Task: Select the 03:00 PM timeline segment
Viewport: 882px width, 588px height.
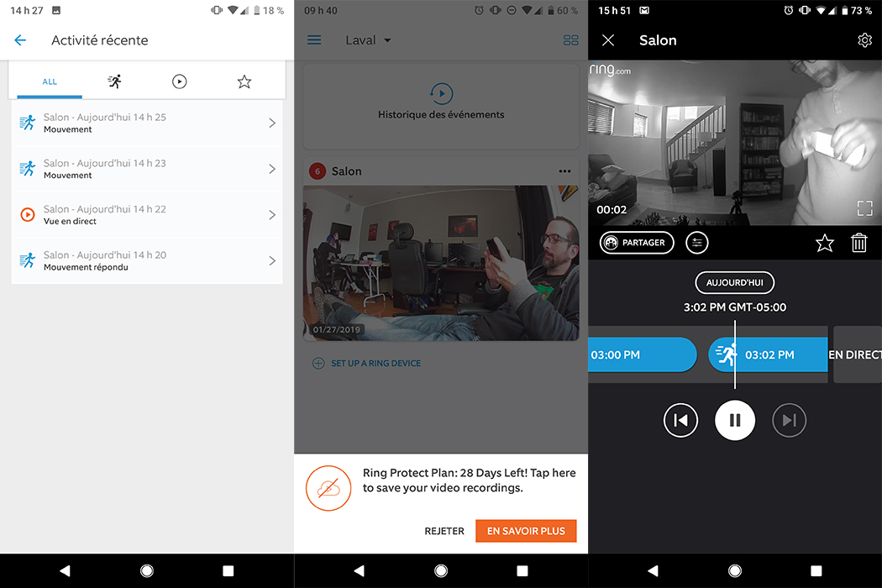Action: [642, 355]
